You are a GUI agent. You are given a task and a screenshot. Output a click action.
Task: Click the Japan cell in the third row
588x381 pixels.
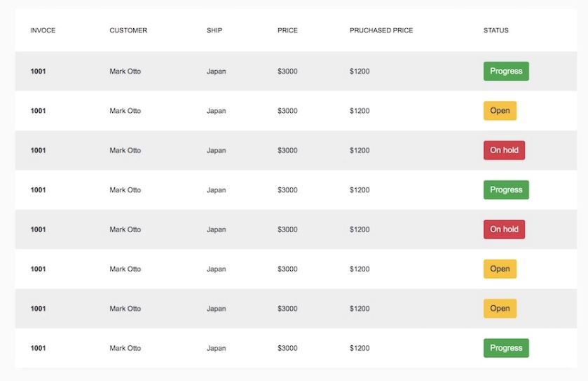pyautogui.click(x=216, y=150)
